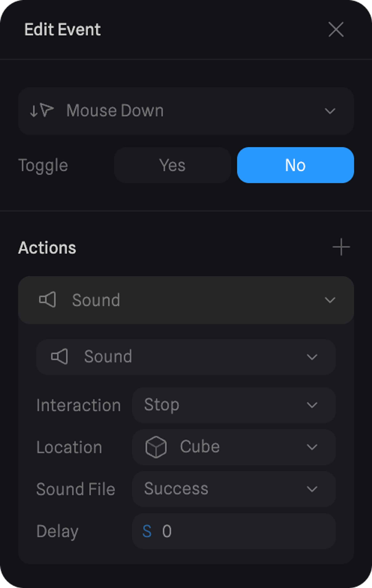Open the inner Sound type dropdown chevron

tap(312, 357)
